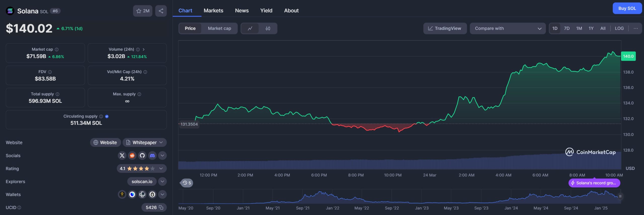Open solscan.io explorer link
The height and width of the screenshot is (215, 644).
click(x=142, y=181)
